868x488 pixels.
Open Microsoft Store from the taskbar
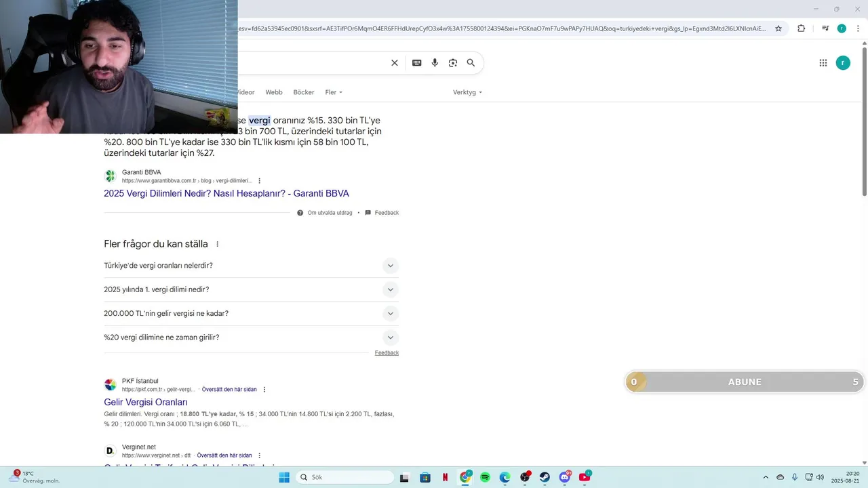(x=425, y=477)
